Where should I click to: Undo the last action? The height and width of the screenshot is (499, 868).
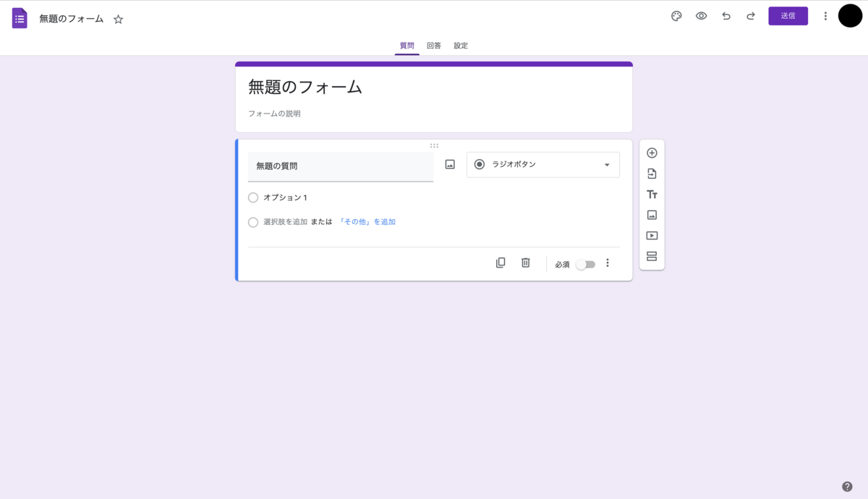[726, 16]
